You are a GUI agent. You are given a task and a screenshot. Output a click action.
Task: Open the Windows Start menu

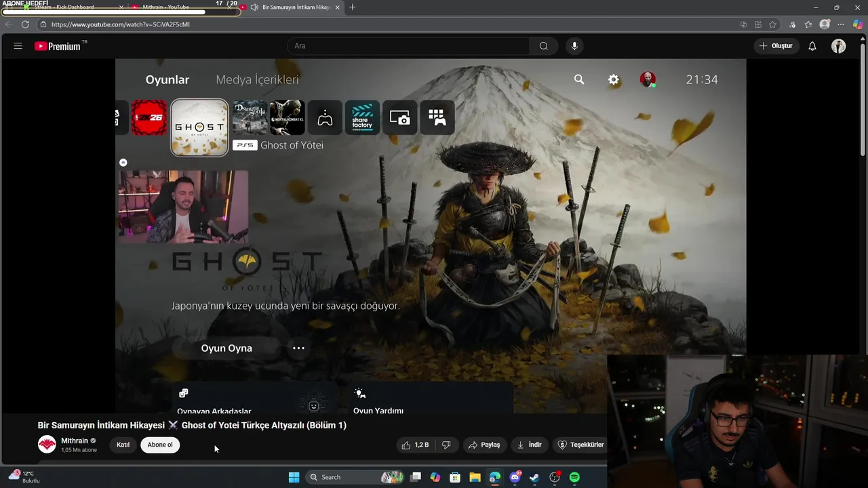tap(294, 477)
